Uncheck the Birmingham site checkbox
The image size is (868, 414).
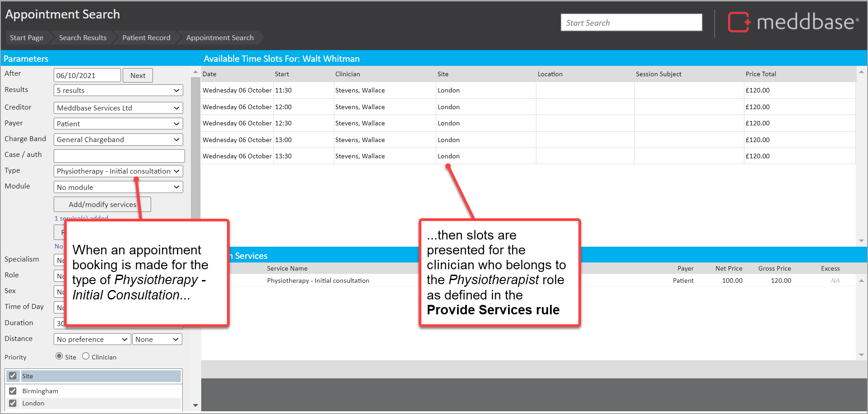[x=13, y=391]
